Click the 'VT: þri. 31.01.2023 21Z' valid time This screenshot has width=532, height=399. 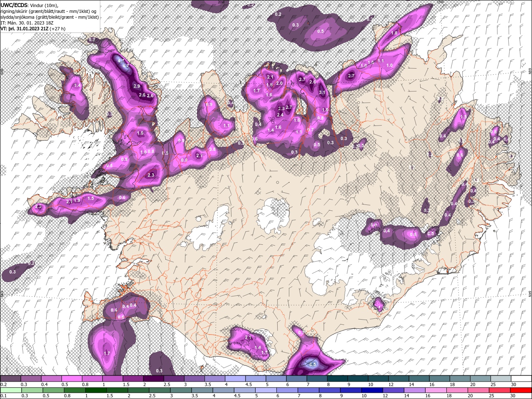[24, 29]
